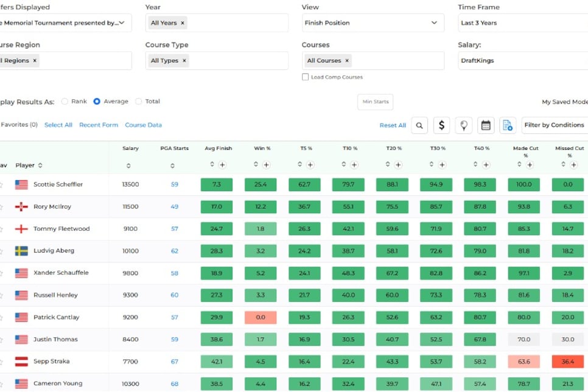Click plus icon under Win % column
The width and height of the screenshot is (588, 392).
tap(266, 165)
